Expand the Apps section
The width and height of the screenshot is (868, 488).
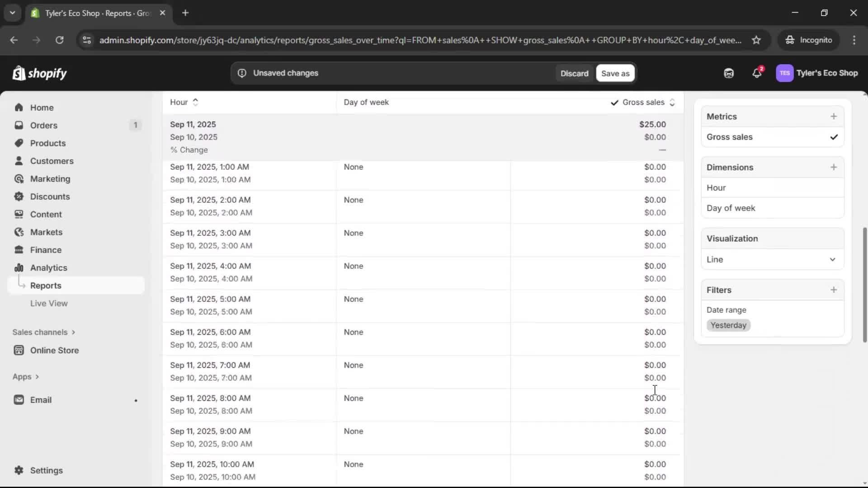tap(26, 377)
